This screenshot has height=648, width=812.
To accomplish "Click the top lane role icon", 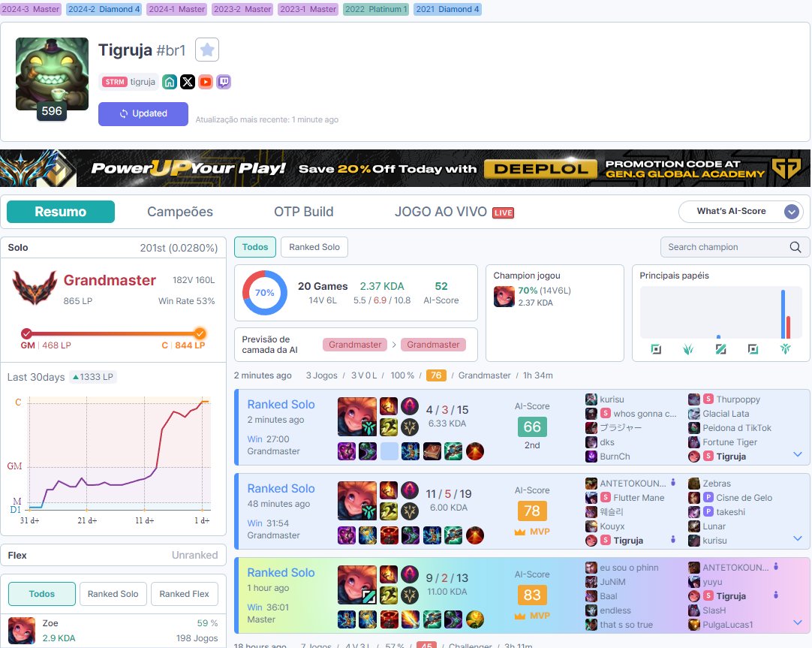I will click(656, 349).
